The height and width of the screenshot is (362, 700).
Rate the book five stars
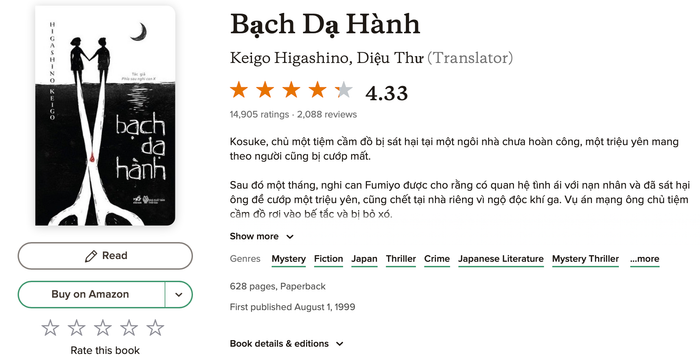coord(155,328)
